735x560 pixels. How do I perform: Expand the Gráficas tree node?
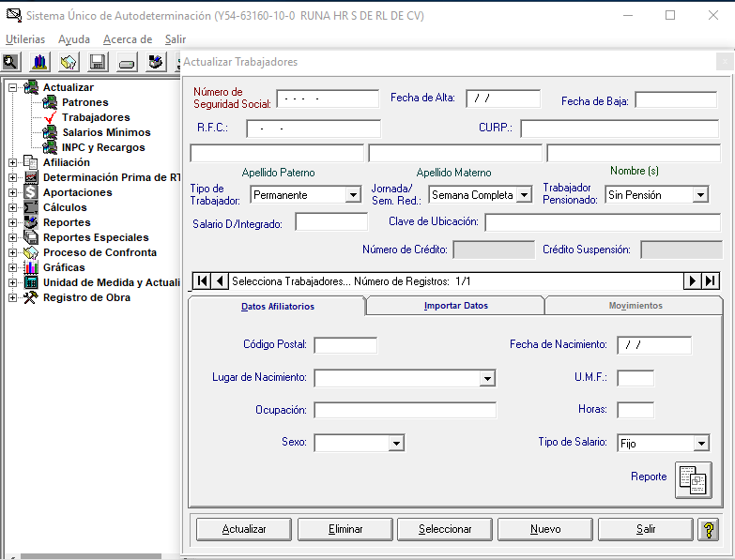pos(12,268)
